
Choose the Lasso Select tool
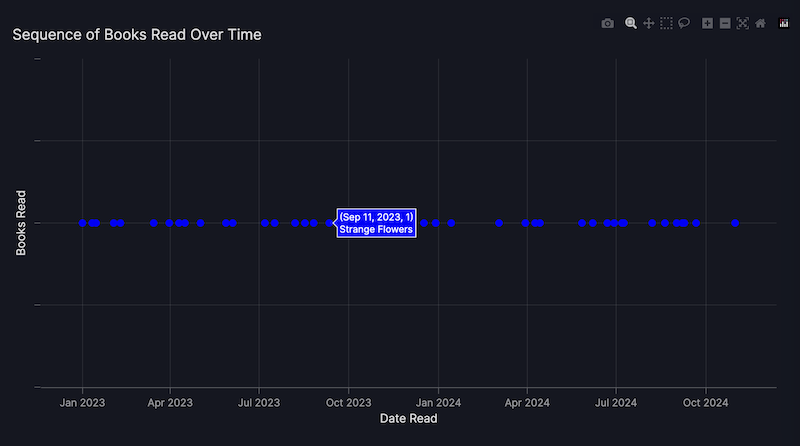pyautogui.click(x=685, y=23)
